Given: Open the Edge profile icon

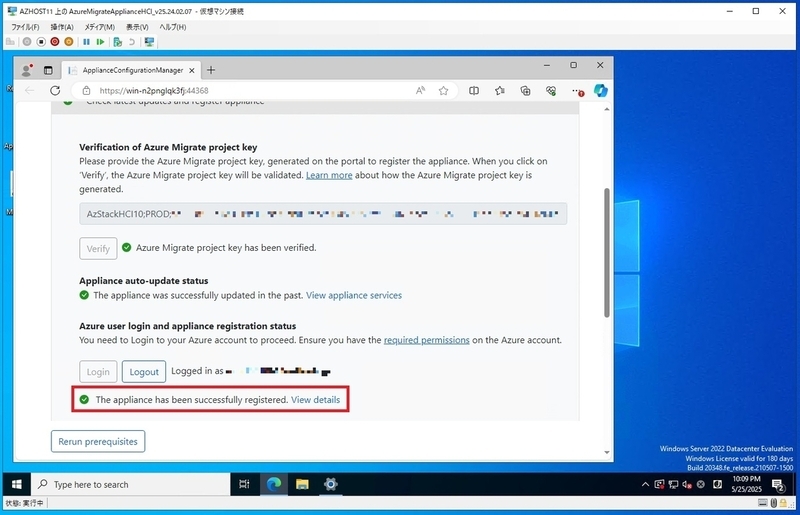Looking at the screenshot, I should (x=27, y=70).
